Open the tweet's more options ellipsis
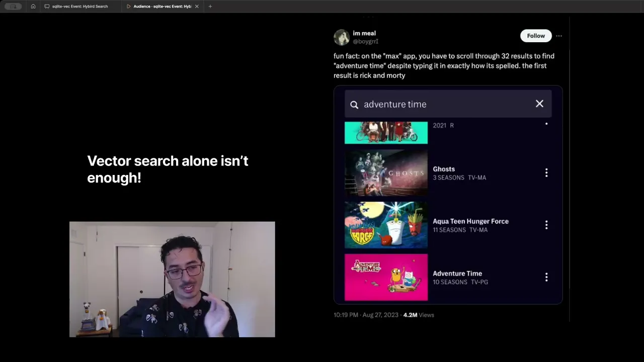Image resolution: width=644 pixels, height=362 pixels. click(x=559, y=36)
